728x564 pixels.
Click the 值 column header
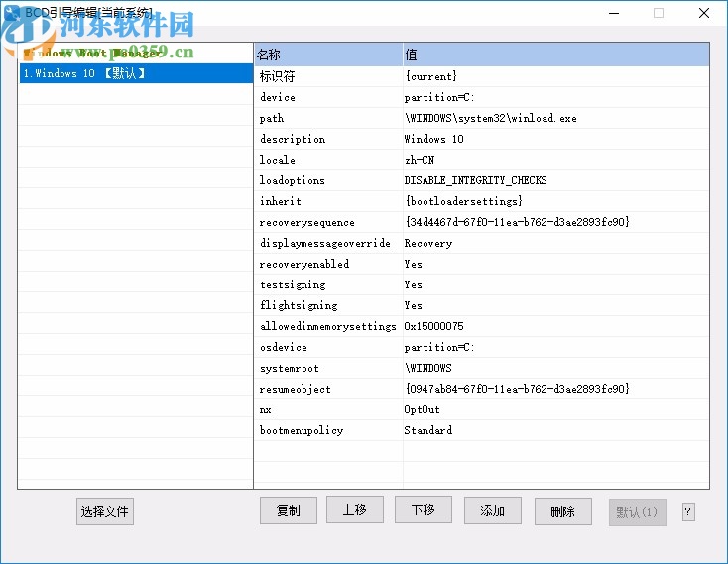555,55
